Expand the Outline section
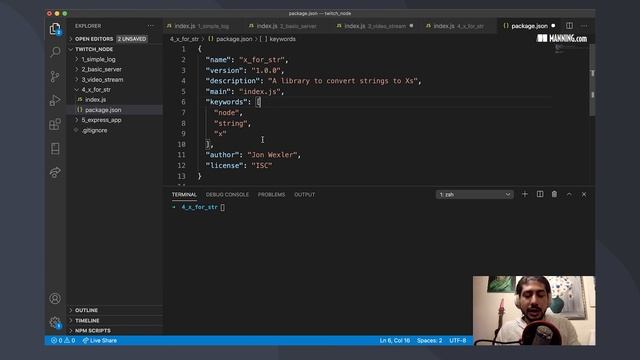Viewport: 640px width, 360px height. (x=114, y=310)
